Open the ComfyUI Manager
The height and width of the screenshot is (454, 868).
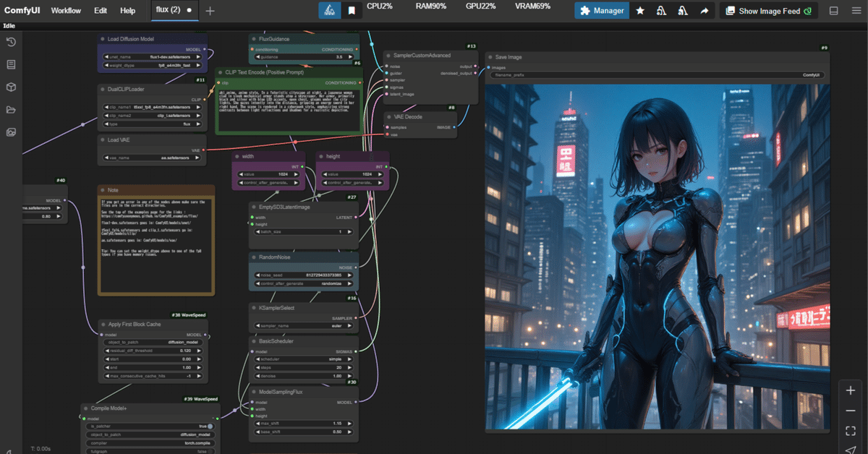pyautogui.click(x=601, y=10)
